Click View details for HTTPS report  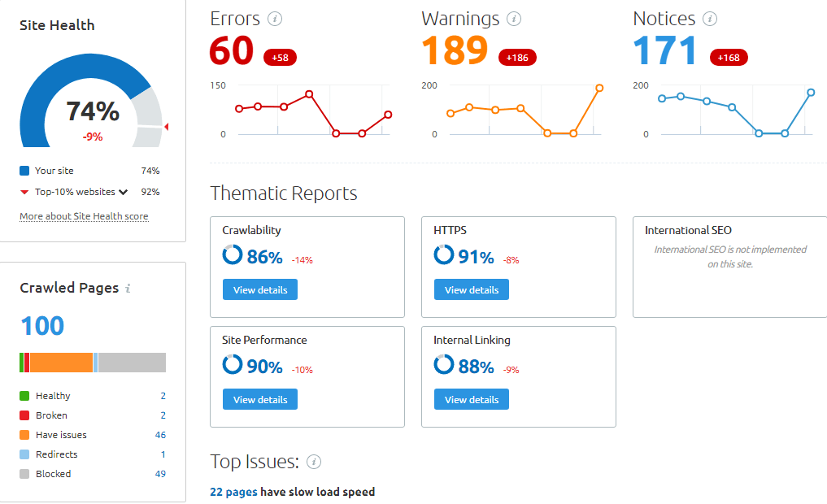(x=471, y=289)
